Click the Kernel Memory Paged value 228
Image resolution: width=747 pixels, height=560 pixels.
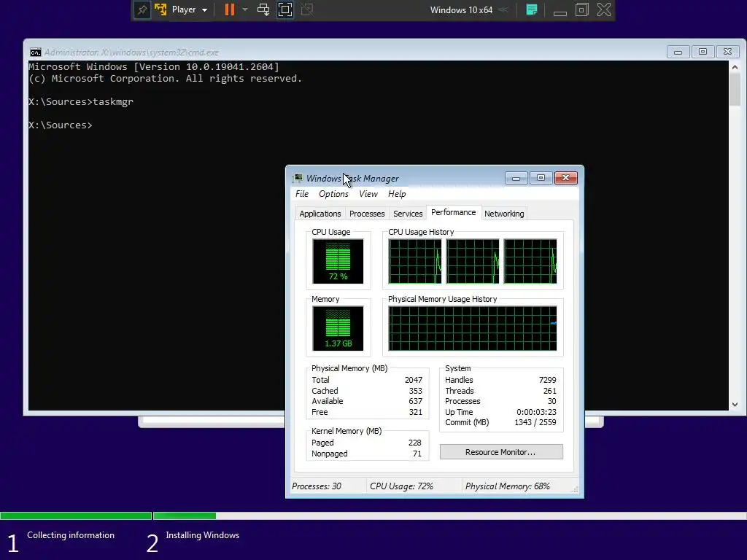(x=415, y=443)
